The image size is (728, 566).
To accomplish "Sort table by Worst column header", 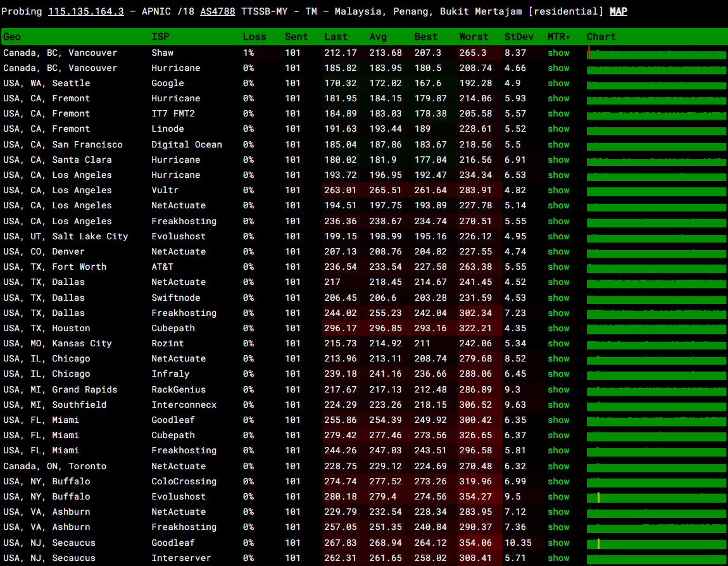I will pos(474,37).
